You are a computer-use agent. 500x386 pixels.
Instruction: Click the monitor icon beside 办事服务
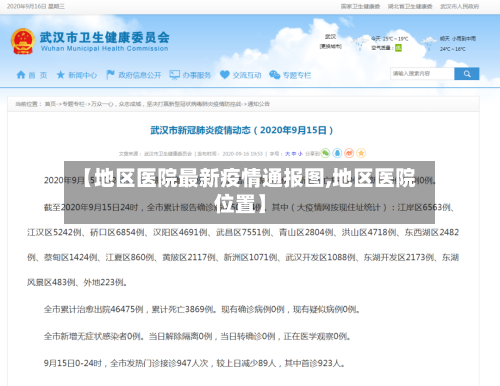(174, 75)
